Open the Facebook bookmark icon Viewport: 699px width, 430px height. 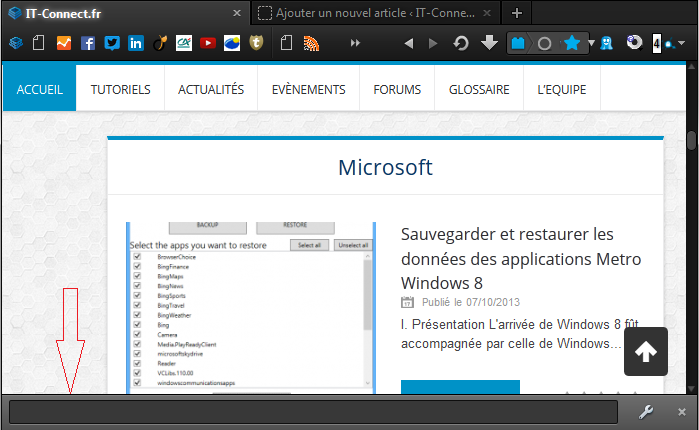click(x=88, y=43)
